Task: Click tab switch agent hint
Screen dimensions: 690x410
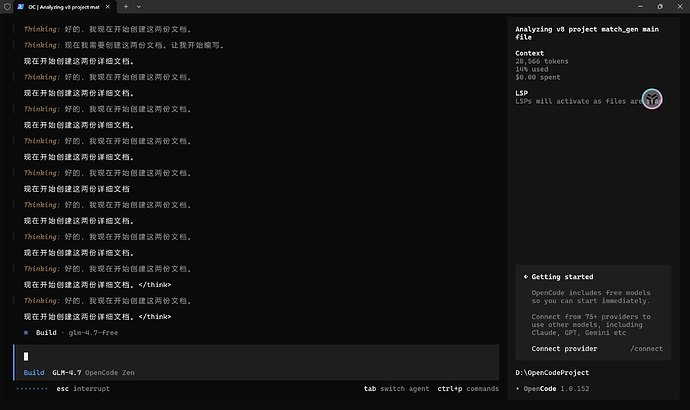Action: (x=396, y=388)
